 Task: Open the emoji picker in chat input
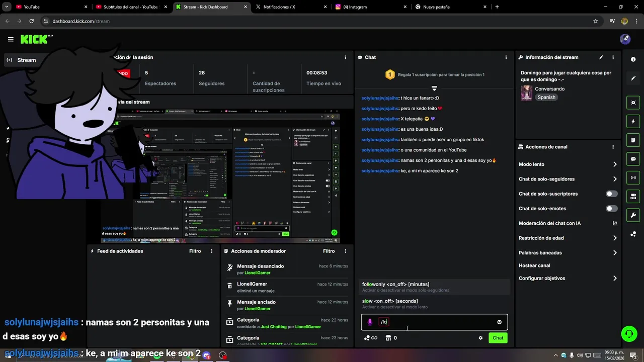(499, 322)
